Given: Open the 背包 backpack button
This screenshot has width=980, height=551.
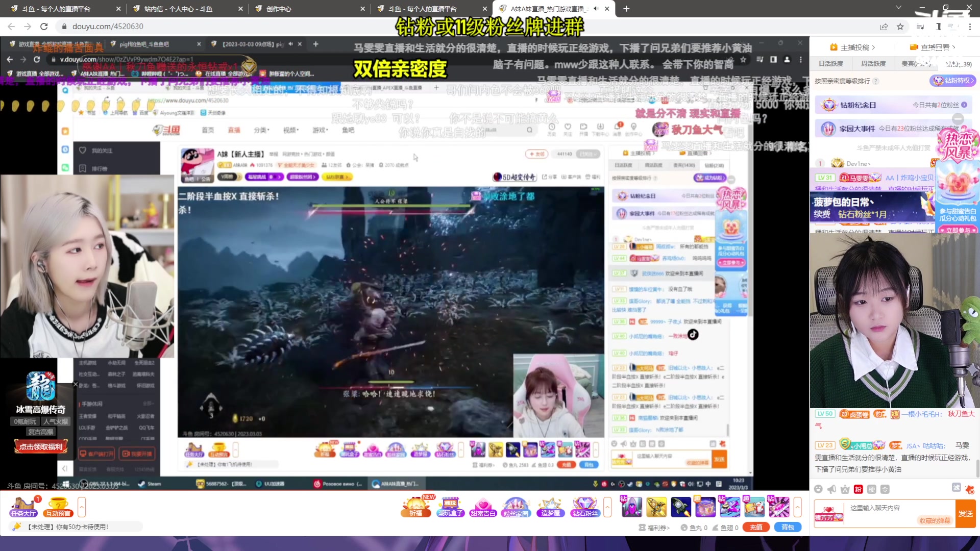Looking at the screenshot, I should tap(788, 528).
